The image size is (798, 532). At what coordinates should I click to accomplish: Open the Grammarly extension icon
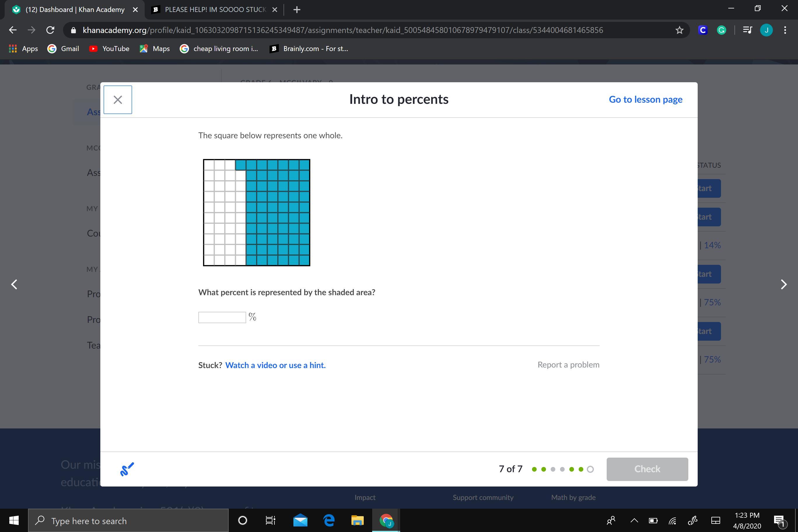721,30
